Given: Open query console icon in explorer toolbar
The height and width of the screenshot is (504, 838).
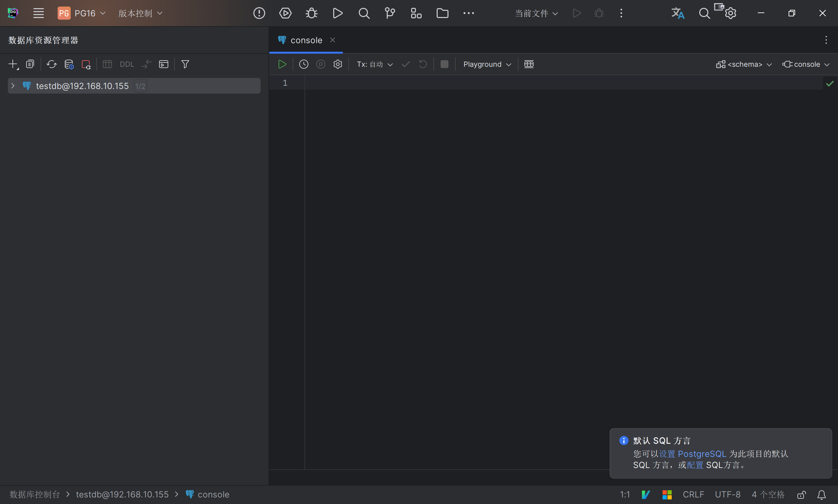Looking at the screenshot, I should click(x=164, y=64).
